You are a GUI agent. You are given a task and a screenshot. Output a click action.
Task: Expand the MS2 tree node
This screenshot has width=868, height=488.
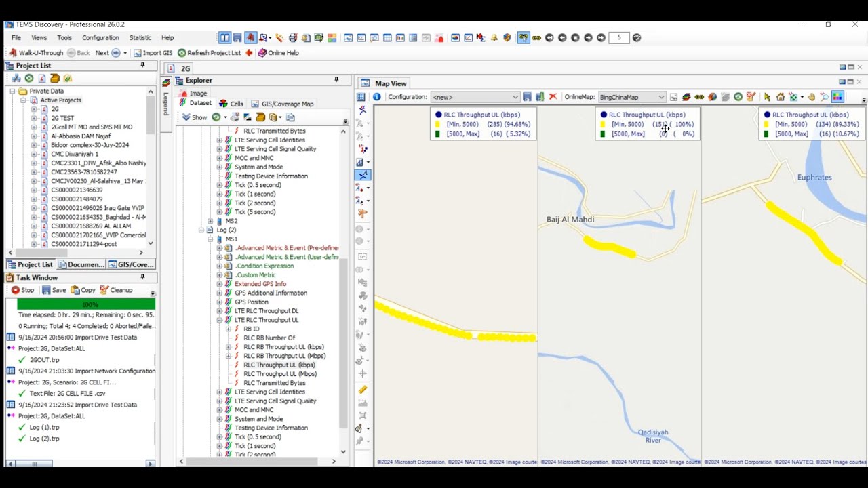tap(210, 221)
